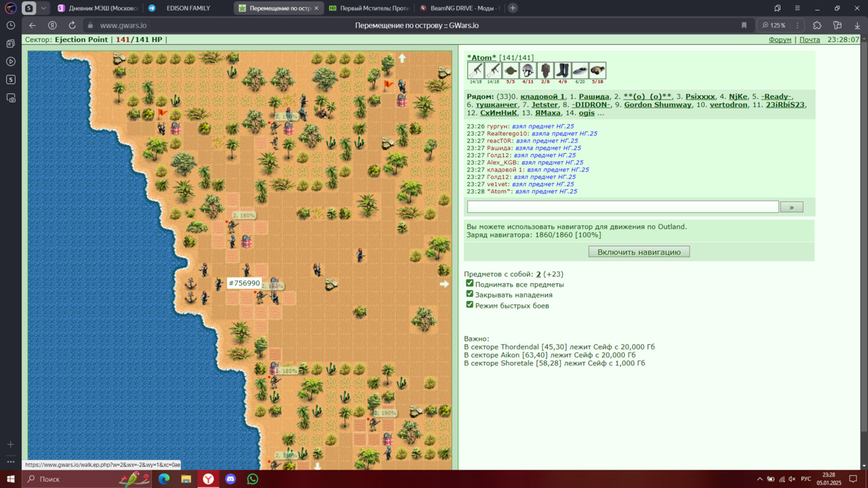Screen dimensions: 868x488
Task: Open the carried items count '2' link
Action: click(538, 274)
